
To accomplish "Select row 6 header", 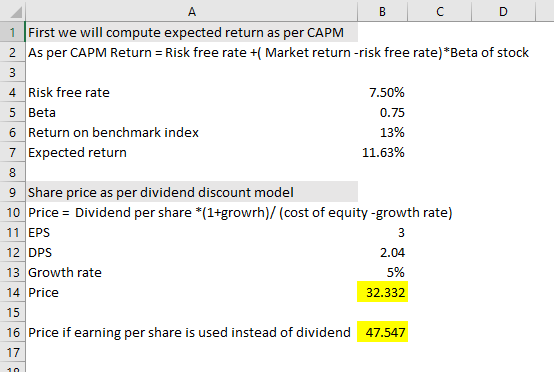I will 12,132.
